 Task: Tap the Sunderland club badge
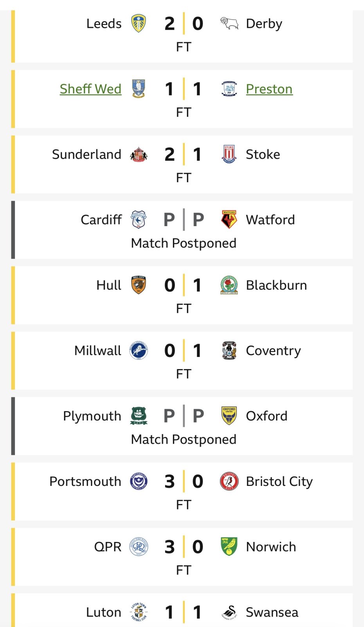click(x=139, y=154)
